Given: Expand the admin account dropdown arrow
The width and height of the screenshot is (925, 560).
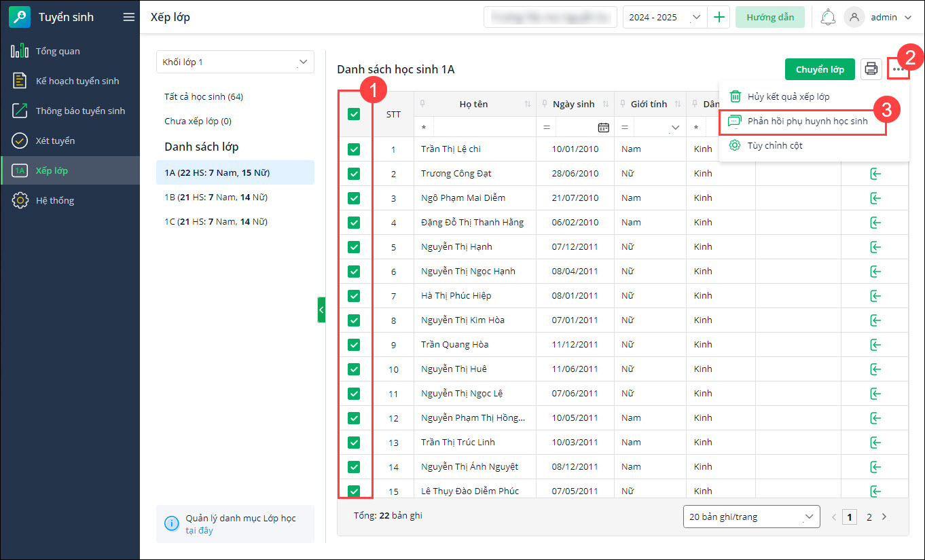Looking at the screenshot, I should point(909,18).
